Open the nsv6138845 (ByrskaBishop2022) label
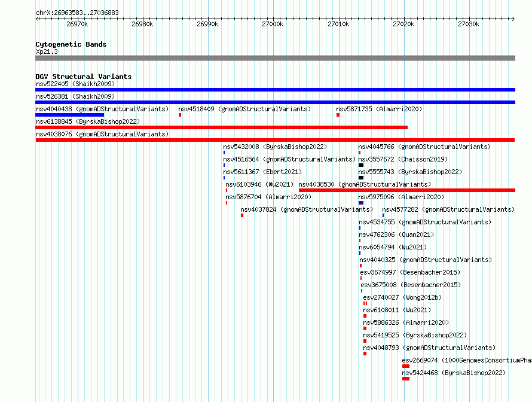This screenshot has width=532, height=402. point(88,121)
